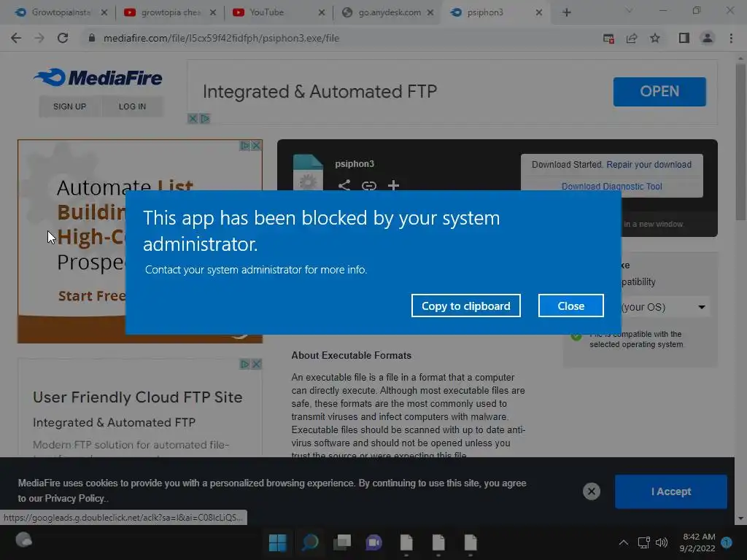Screen dimensions: 747x560
Task: Click the Close button in blocked-app dialog
Action: [x=570, y=306]
